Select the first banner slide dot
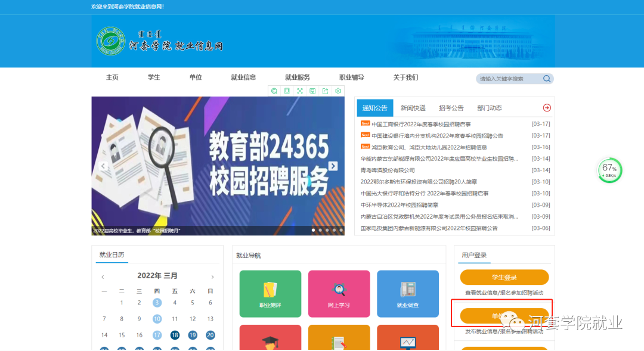The width and height of the screenshot is (644, 351). click(x=314, y=230)
